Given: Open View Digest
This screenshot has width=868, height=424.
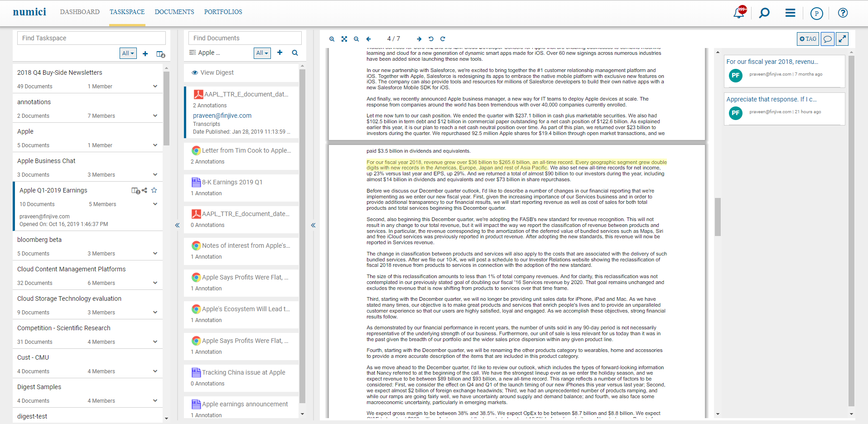Looking at the screenshot, I should tap(212, 72).
